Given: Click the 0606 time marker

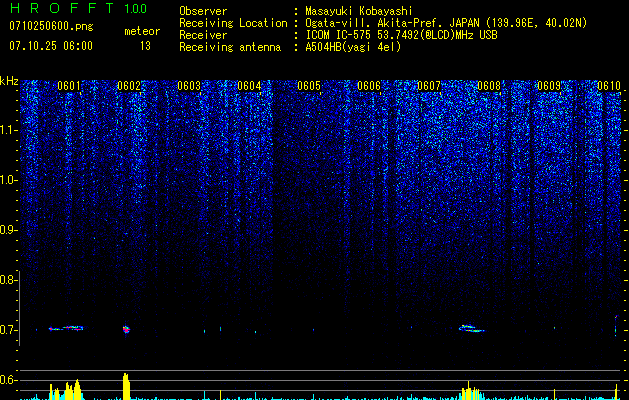Looking at the screenshot, I should (369, 86).
